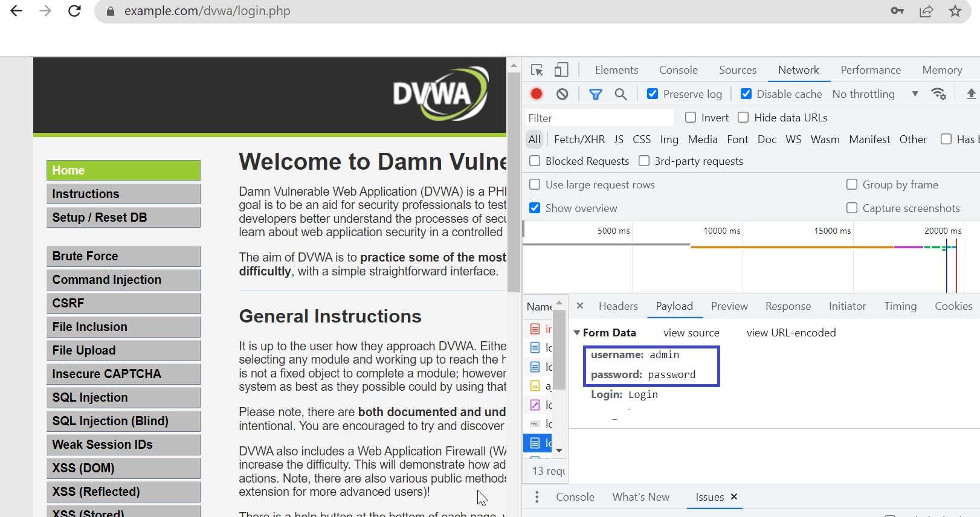Check Blocked Requests
Image resolution: width=980 pixels, height=517 pixels.
point(535,161)
